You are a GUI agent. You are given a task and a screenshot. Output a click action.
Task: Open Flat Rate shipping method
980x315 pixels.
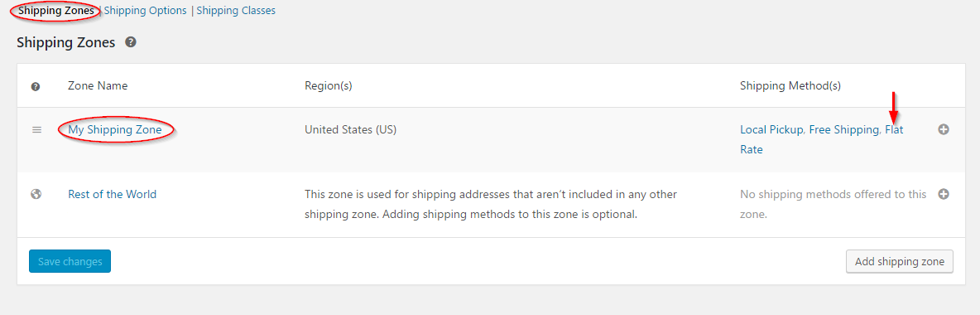pyautogui.click(x=894, y=129)
